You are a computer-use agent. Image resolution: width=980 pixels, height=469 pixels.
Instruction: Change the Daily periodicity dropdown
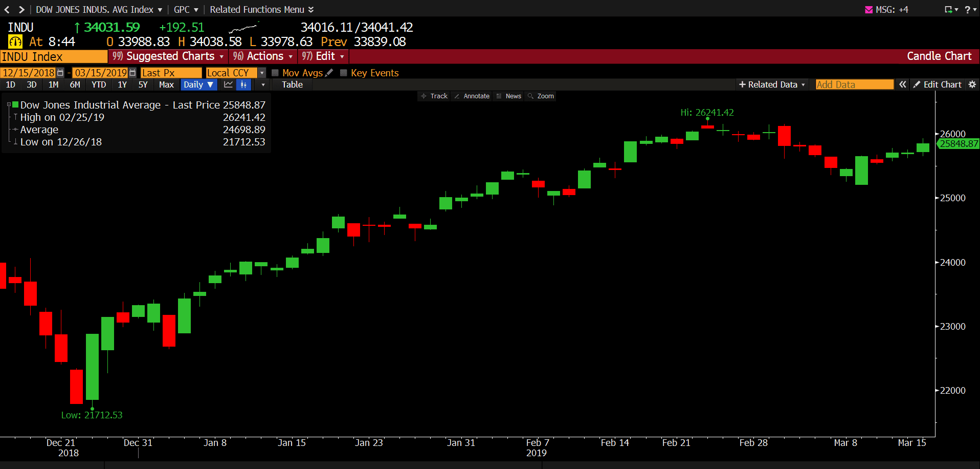(x=198, y=84)
